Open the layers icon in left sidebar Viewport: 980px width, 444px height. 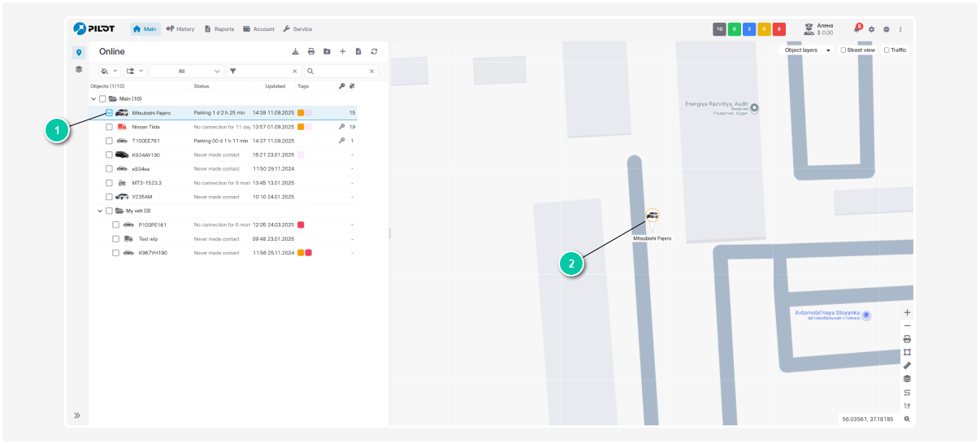coord(79,69)
